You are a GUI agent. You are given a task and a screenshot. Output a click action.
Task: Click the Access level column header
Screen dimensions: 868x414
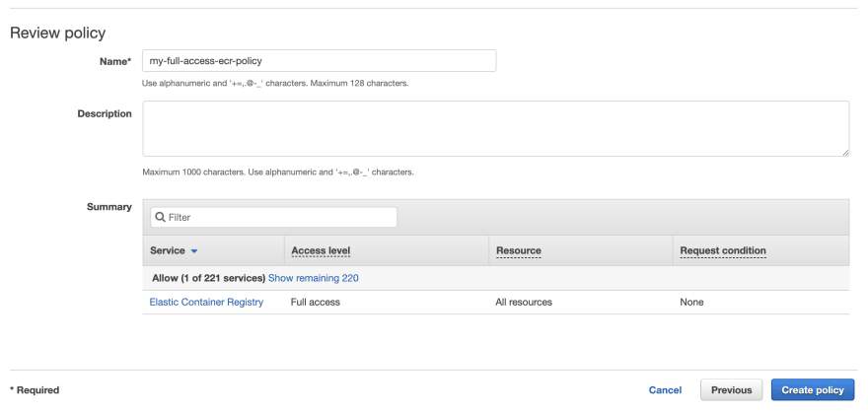pos(322,250)
